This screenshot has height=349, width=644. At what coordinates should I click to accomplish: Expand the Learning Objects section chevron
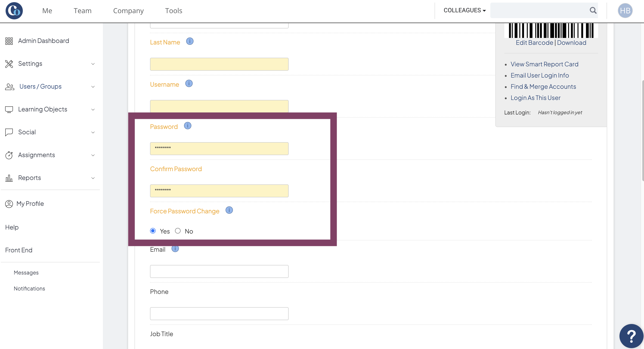tap(93, 110)
